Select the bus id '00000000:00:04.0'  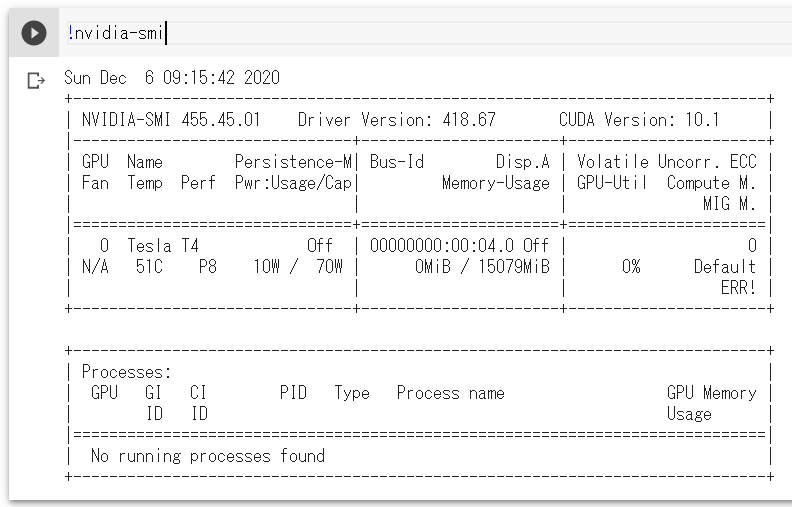coord(442,246)
